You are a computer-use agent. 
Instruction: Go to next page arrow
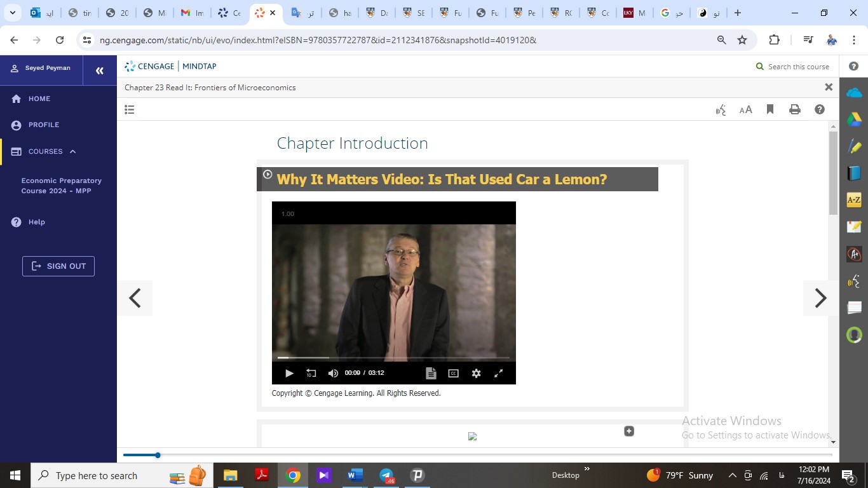coord(820,298)
